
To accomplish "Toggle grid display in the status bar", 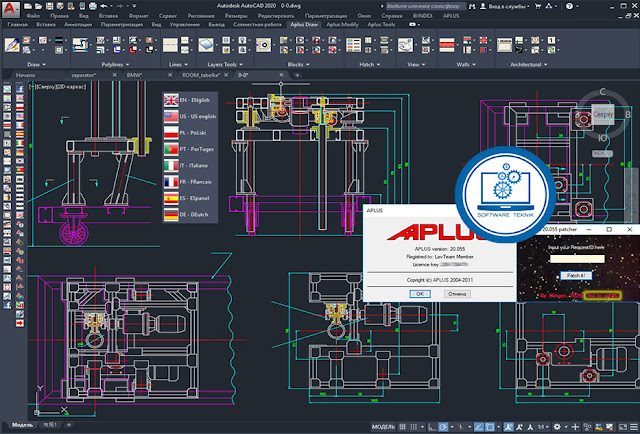I will [402, 427].
